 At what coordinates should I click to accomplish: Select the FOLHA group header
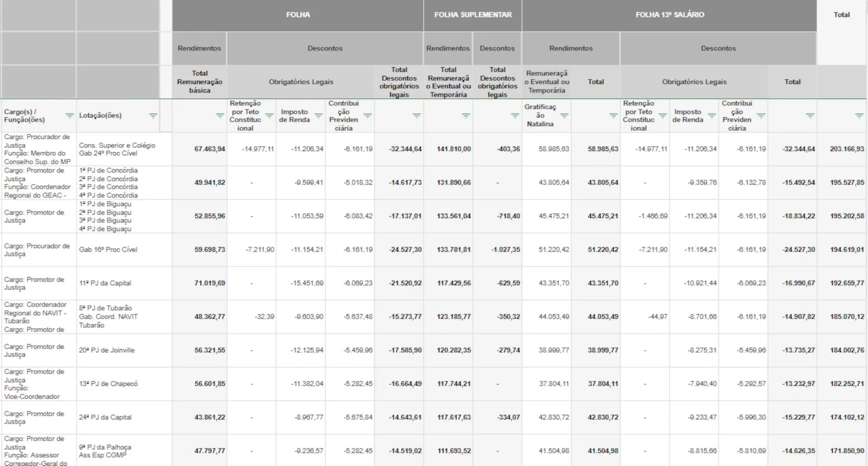tap(298, 15)
